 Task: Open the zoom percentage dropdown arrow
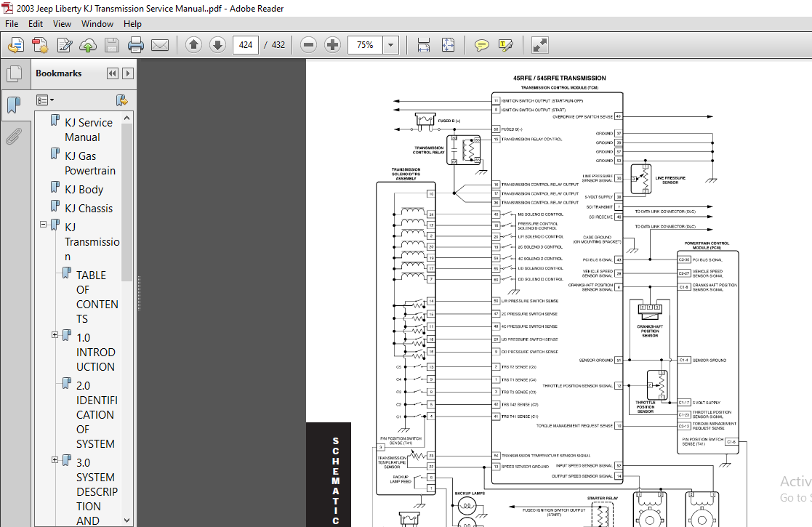(x=390, y=45)
